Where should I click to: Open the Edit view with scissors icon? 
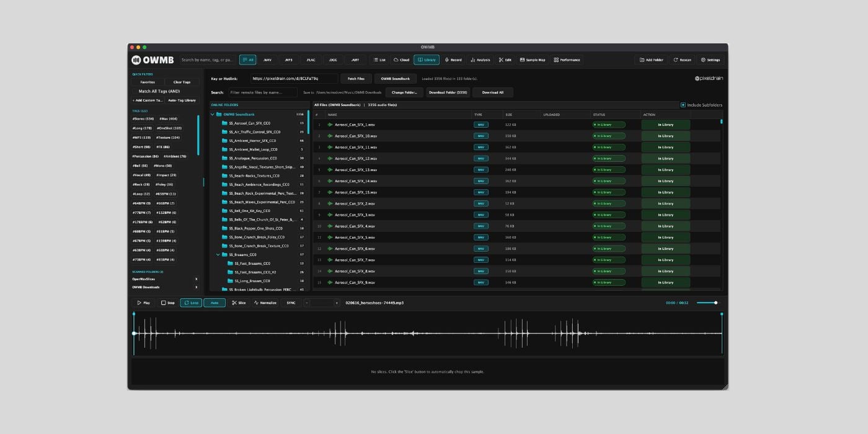[x=505, y=60]
